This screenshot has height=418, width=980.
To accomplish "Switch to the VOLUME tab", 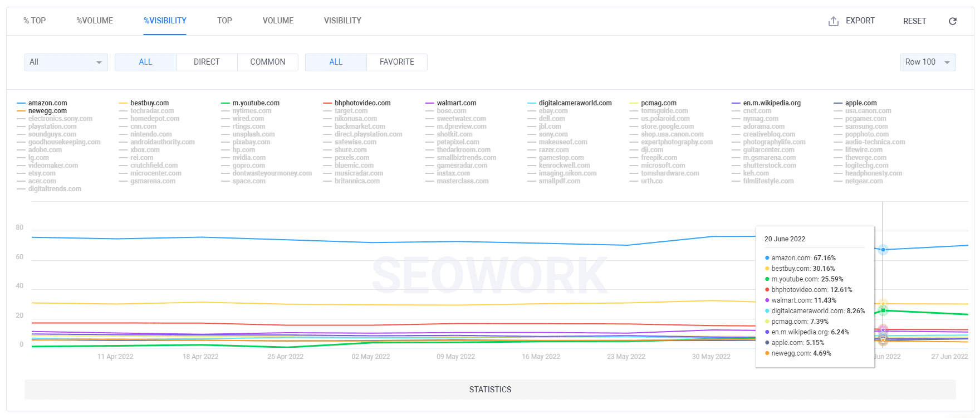I will (278, 21).
